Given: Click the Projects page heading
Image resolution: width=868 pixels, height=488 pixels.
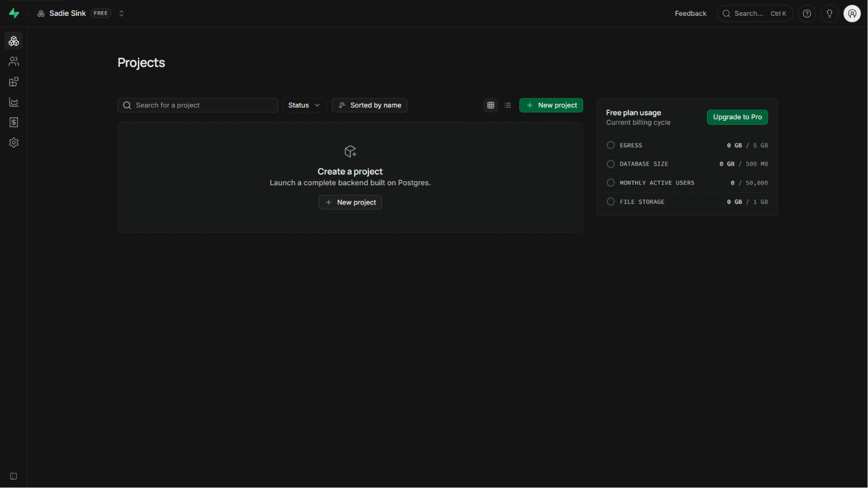Looking at the screenshot, I should click(x=141, y=63).
